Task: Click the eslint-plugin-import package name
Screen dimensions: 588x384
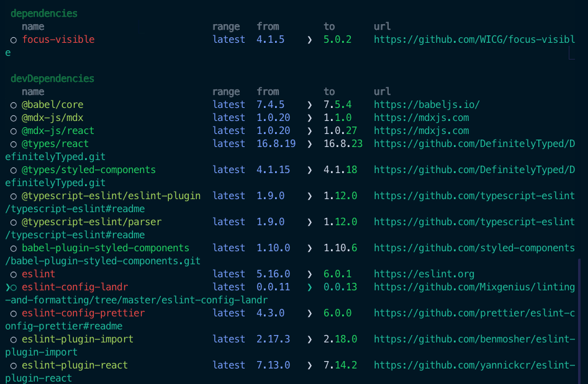Action: click(78, 339)
